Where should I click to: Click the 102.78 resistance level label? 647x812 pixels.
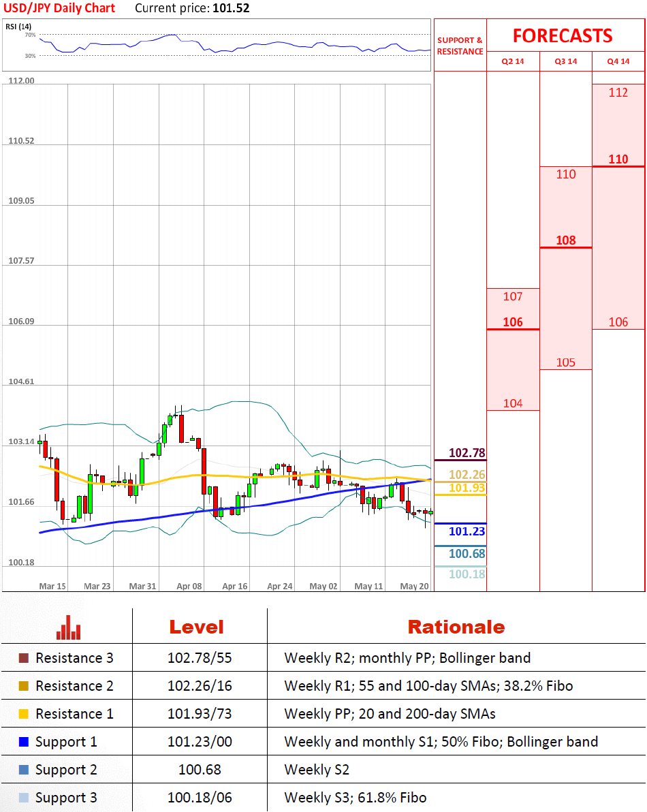pos(467,453)
